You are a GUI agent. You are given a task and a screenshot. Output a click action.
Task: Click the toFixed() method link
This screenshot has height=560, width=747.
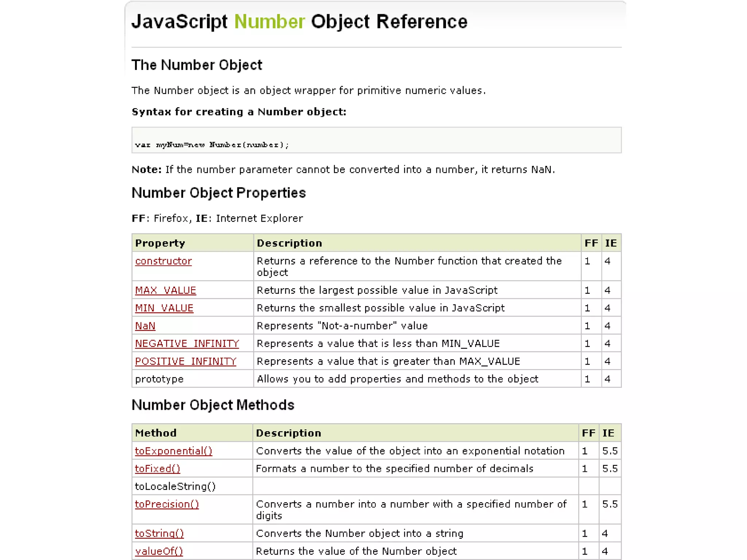(x=157, y=468)
